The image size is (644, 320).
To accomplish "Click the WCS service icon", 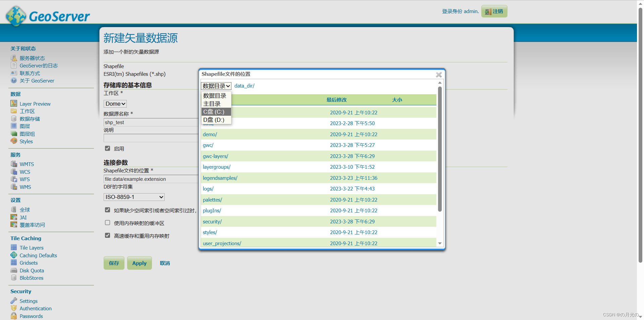I will tap(14, 172).
